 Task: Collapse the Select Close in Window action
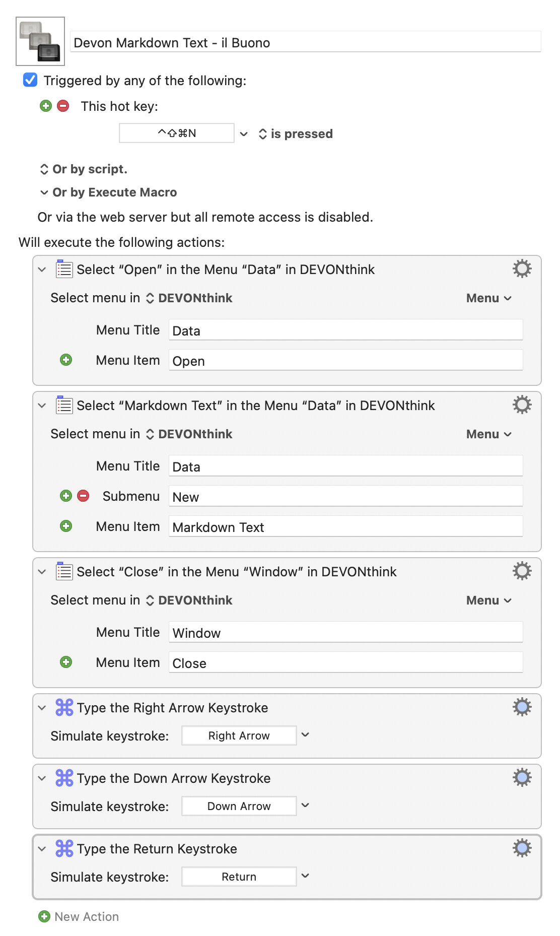click(42, 572)
